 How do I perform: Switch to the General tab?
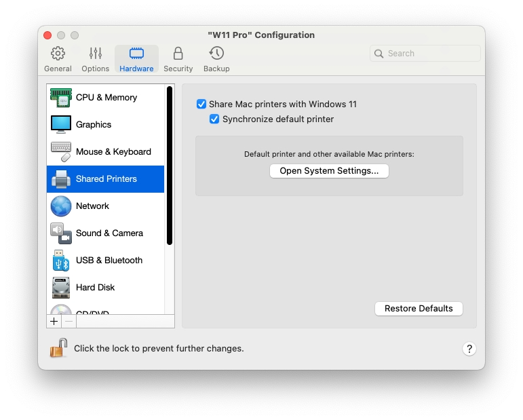click(58, 60)
